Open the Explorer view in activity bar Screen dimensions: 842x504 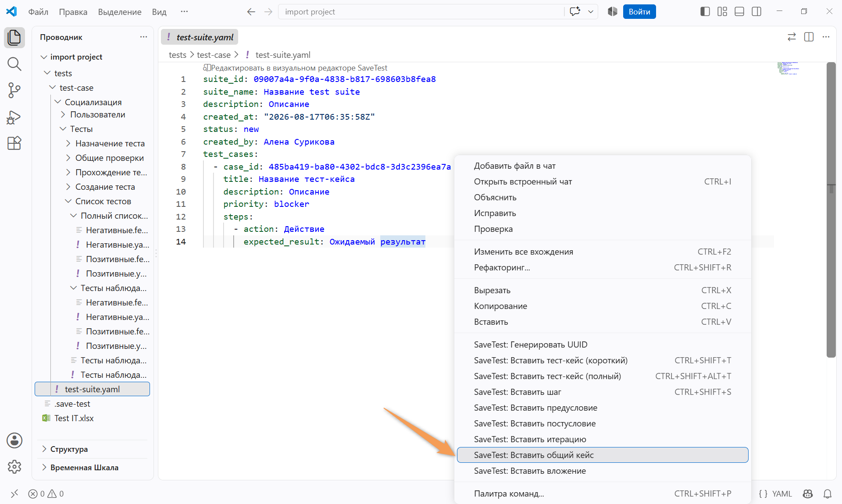click(x=14, y=37)
